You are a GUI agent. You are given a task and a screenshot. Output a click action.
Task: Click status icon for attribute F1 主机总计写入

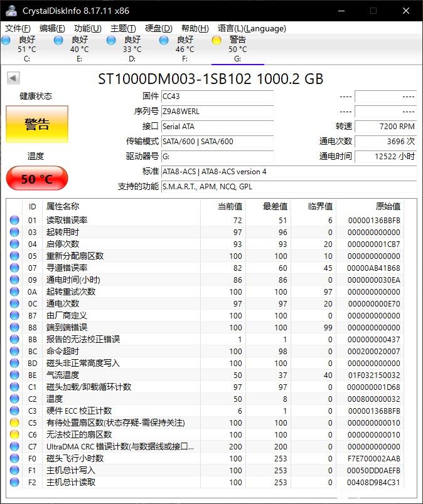14,470
